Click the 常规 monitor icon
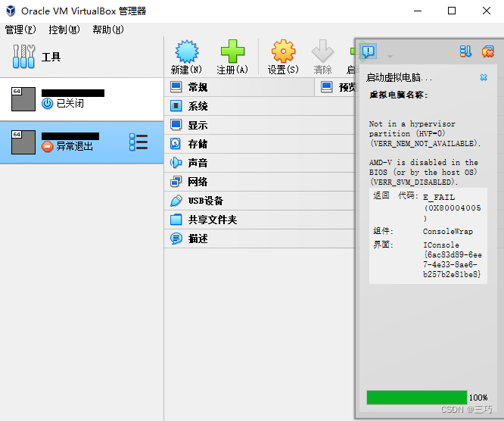Image resolution: width=504 pixels, height=421 pixels. (176, 87)
